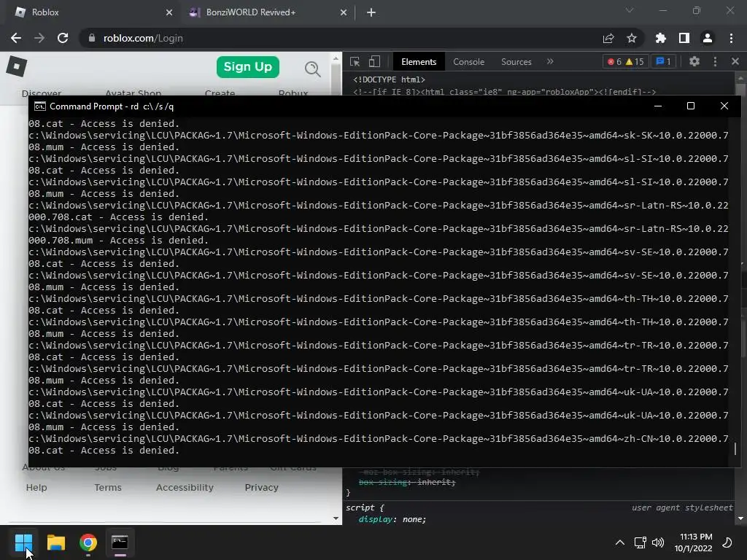Open the volume icon in system tray
The image size is (747, 560).
pos(658,542)
